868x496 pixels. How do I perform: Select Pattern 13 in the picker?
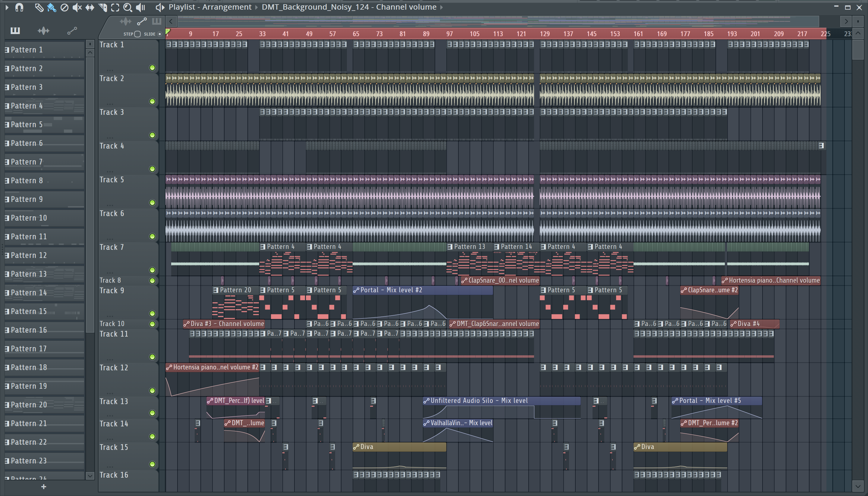point(44,274)
